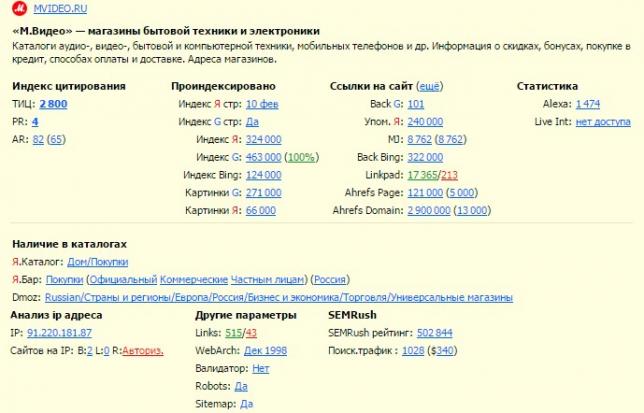The image size is (644, 413).
Task: Click the L: value 0 link
Action: [x=106, y=351]
